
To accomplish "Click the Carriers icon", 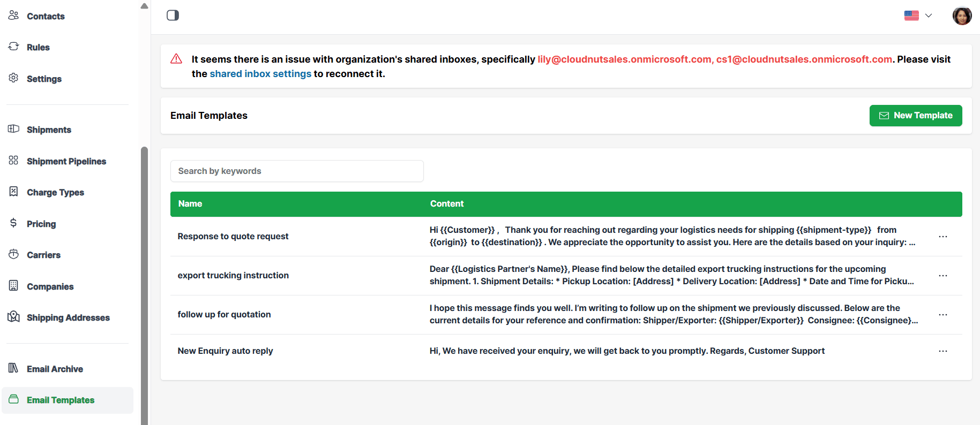I will click(13, 254).
